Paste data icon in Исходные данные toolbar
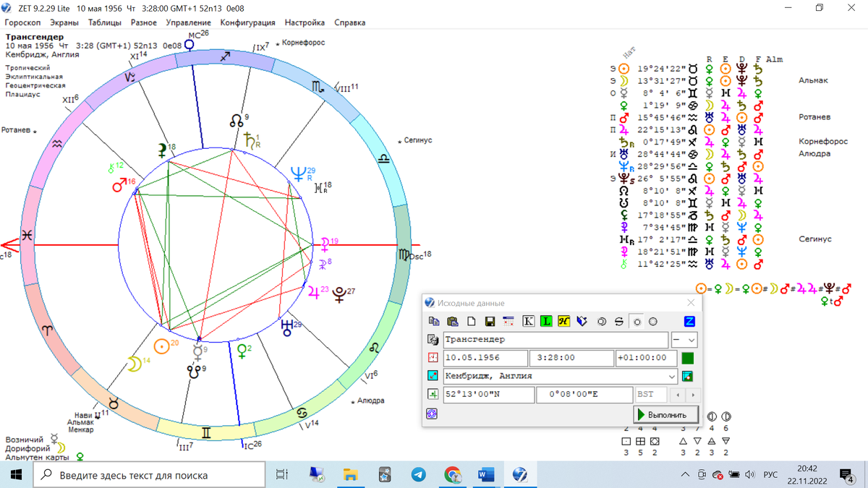Screen dimensions: 868x488 [x=453, y=321]
